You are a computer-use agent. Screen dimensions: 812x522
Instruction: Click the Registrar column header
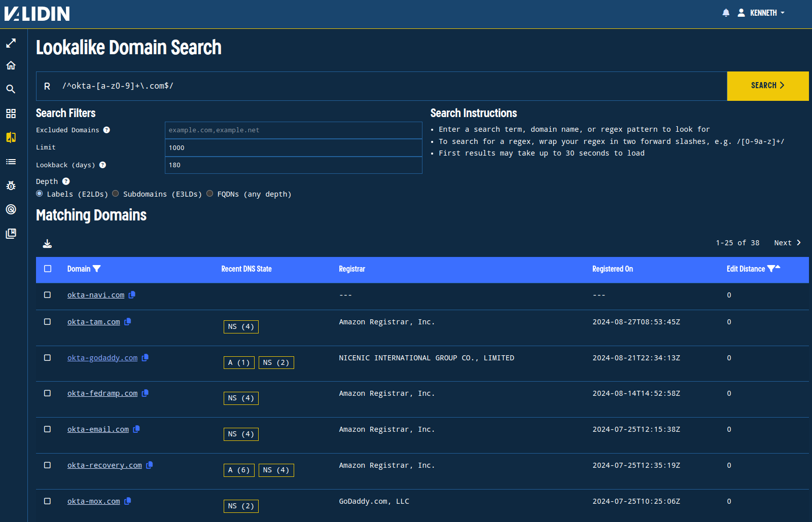(x=352, y=269)
